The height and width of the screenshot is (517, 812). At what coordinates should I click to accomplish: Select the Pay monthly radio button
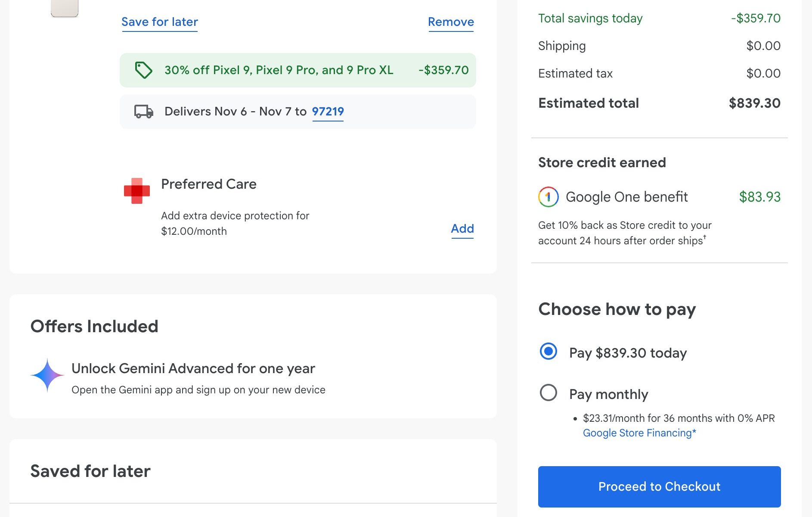[549, 392]
